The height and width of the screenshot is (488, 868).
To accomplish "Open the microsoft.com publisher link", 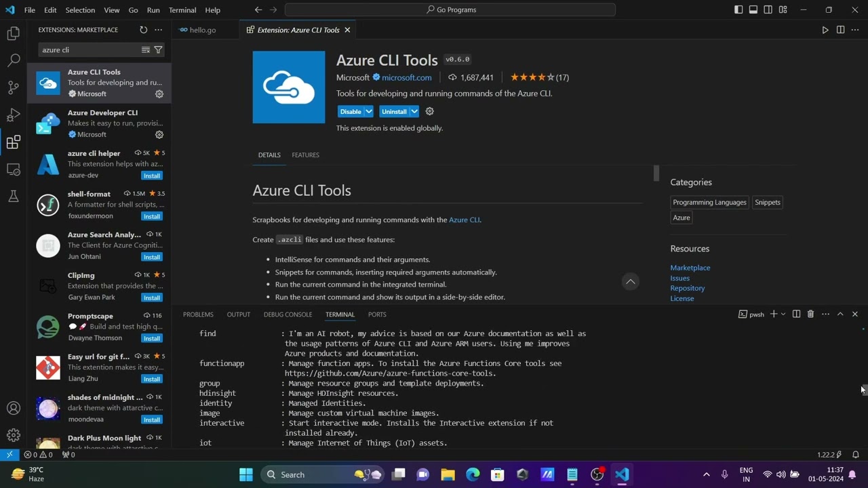I will click(406, 77).
